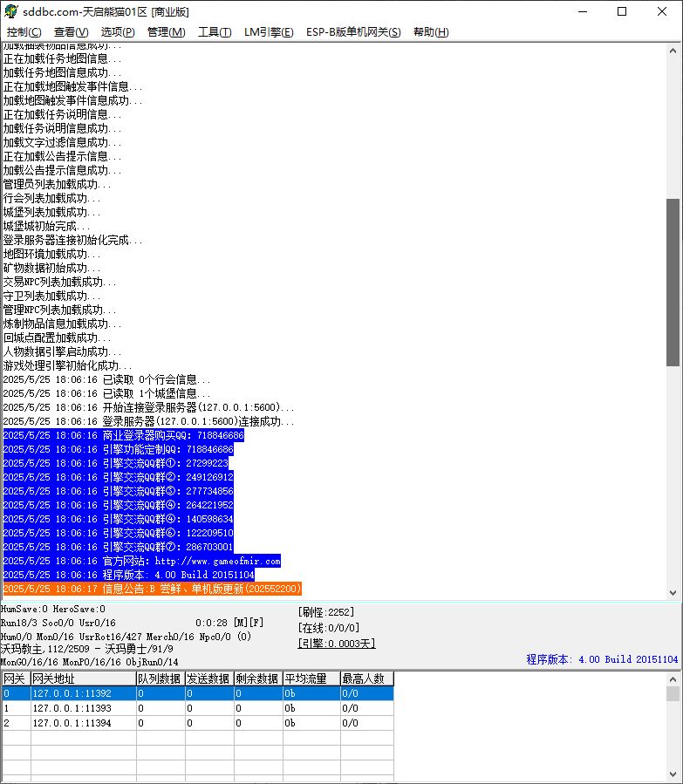Click the 0:0:28 [M][F] uptime text
Screen dimensions: 683x784
pos(229,623)
